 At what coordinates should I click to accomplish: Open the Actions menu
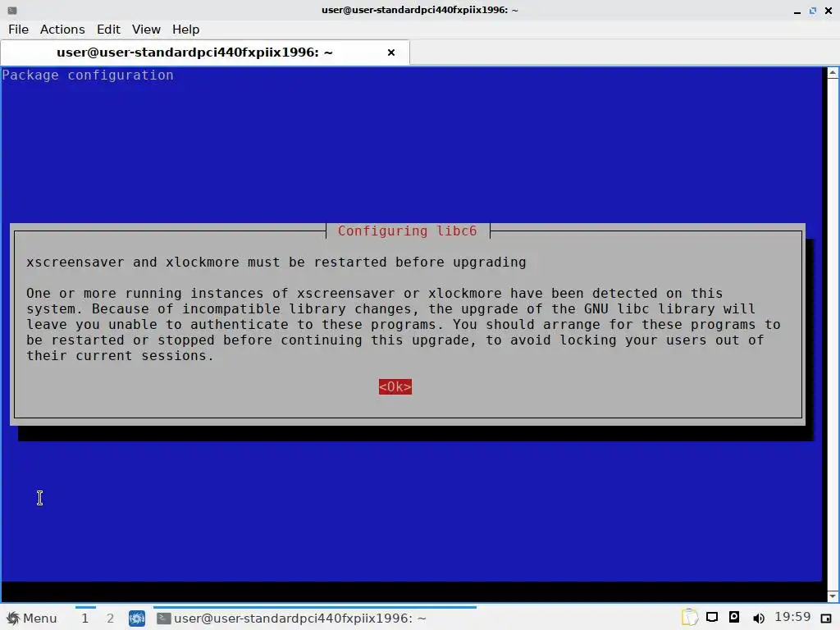pos(62,30)
